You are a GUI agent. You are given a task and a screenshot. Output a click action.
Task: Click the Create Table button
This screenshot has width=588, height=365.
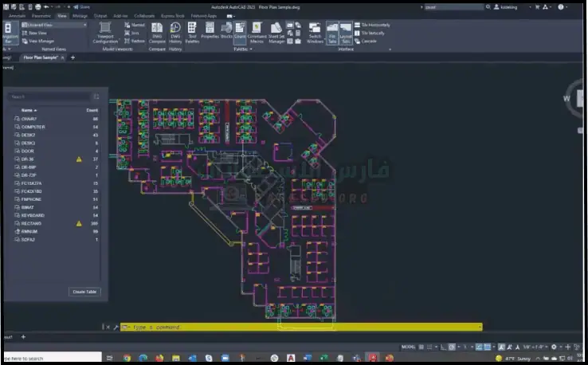[84, 292]
